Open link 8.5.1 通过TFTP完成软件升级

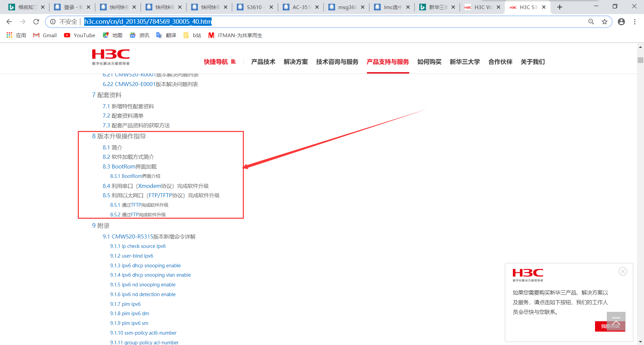[140, 205]
